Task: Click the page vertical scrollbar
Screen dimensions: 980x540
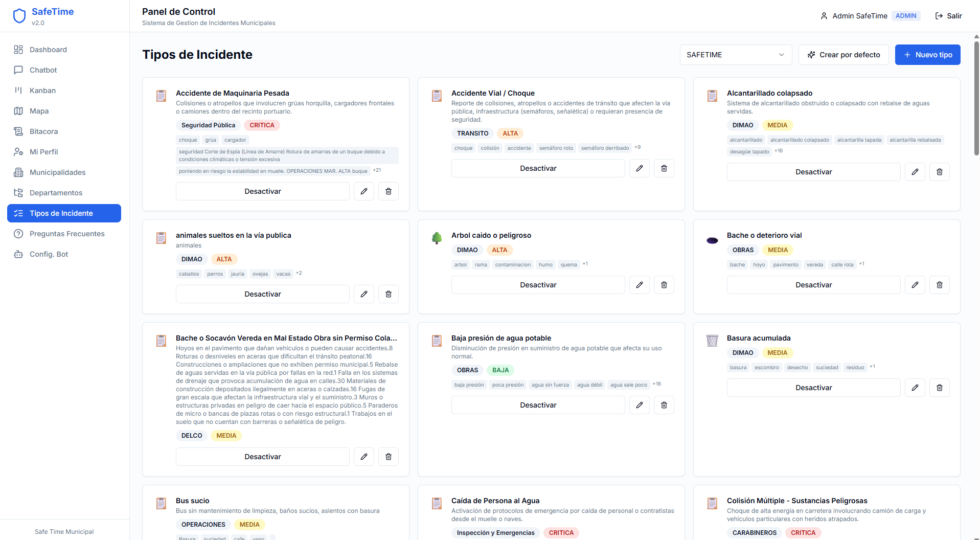Action: pyautogui.click(x=976, y=97)
